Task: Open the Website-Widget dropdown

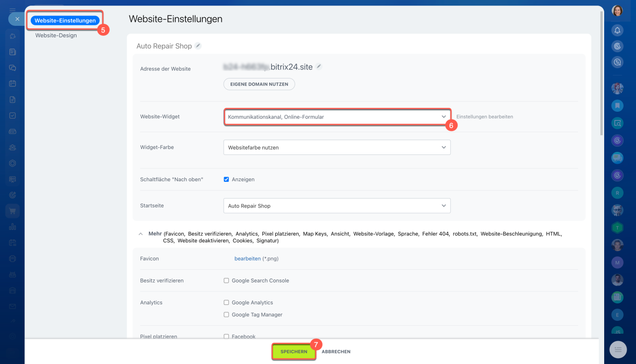Action: [x=337, y=117]
